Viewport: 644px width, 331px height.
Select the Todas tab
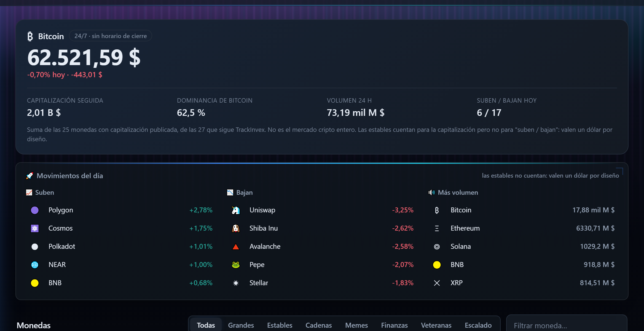[x=206, y=325]
